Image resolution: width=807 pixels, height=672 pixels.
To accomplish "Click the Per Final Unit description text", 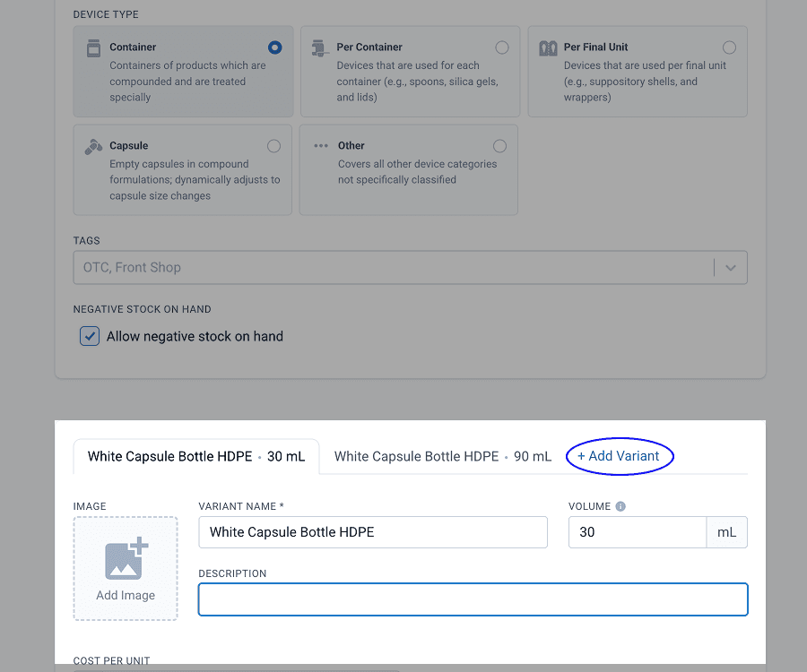I will tap(645, 82).
